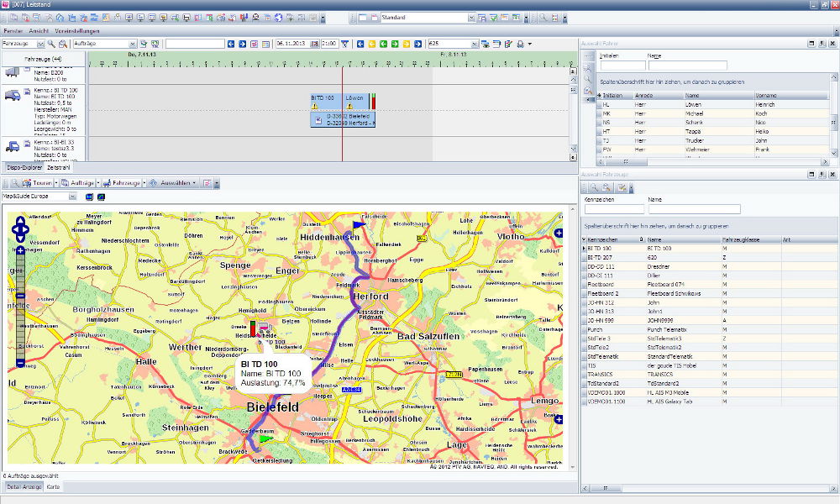Click the yellow right arrow navigation button
This screenshot has height=504, width=840.
tap(407, 44)
